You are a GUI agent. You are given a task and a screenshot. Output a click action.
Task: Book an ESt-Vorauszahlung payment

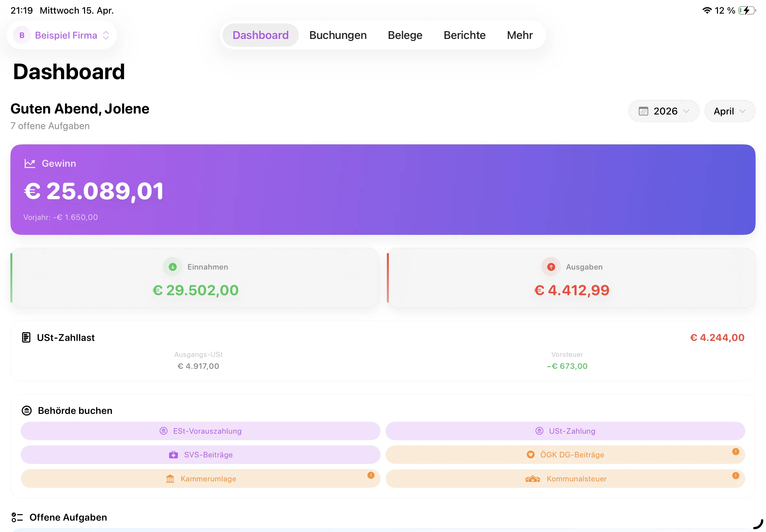[200, 431]
